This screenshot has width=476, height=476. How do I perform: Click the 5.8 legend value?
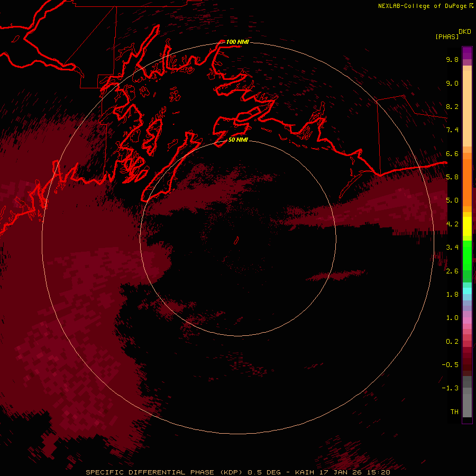[x=452, y=177]
